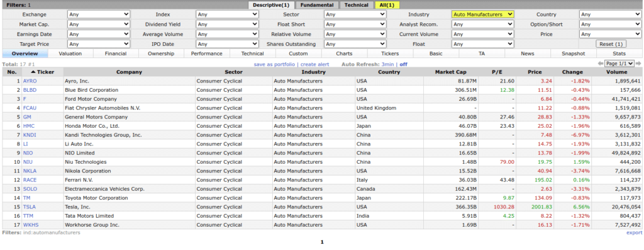Click the export link
The image size is (644, 250).
pos(634,233)
